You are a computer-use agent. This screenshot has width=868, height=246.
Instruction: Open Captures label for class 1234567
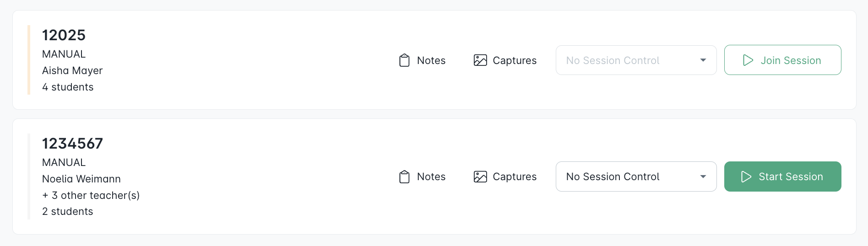pos(515,176)
